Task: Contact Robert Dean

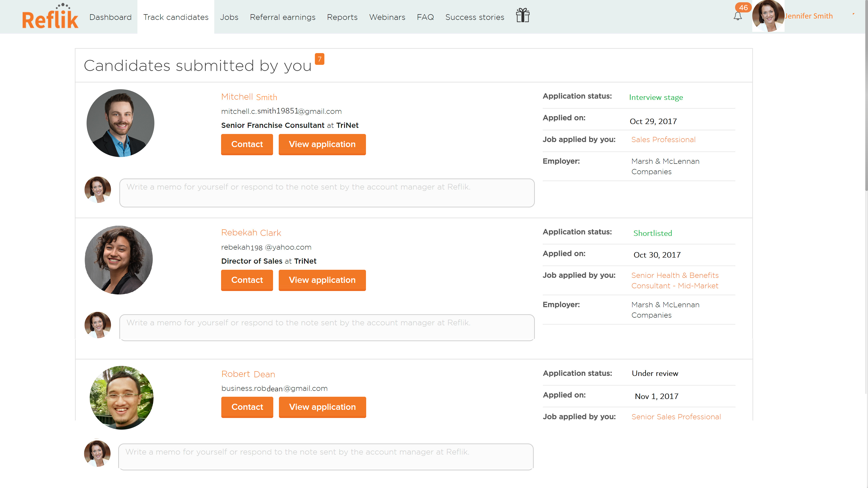Action: tap(247, 407)
